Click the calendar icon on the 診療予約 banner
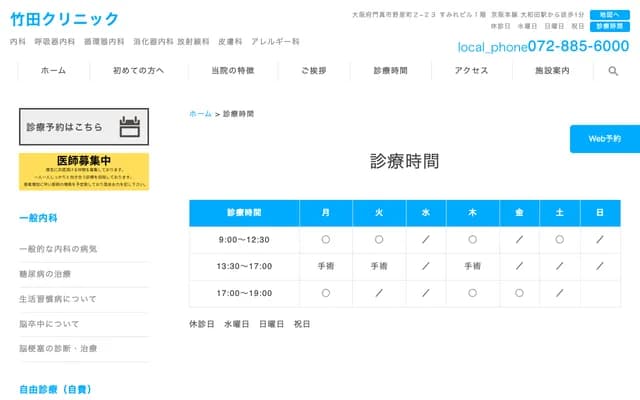 point(129,127)
